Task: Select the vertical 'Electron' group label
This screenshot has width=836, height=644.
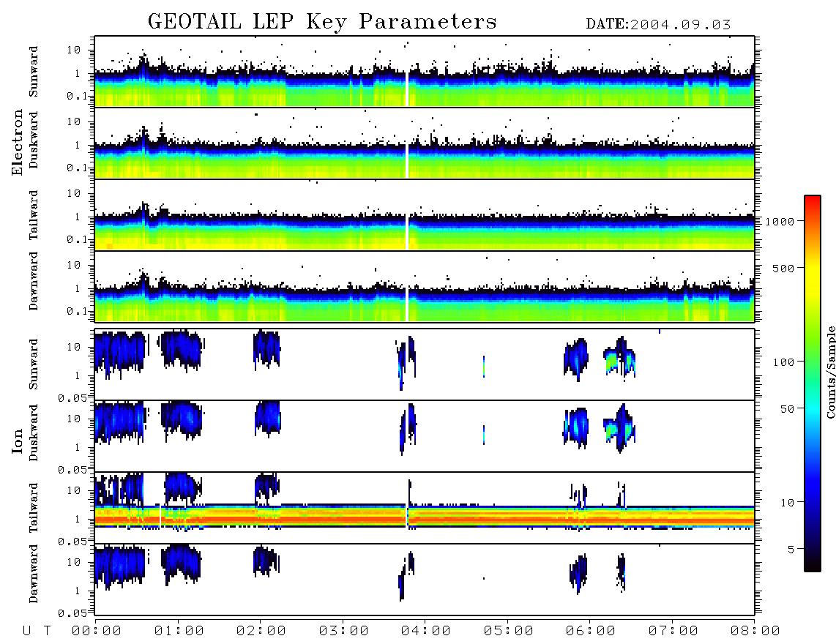Action: point(18,142)
